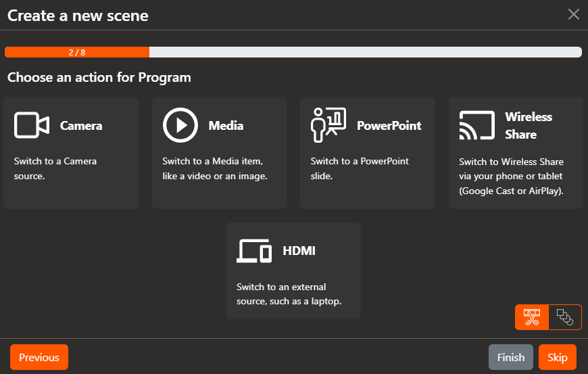
Task: Click the Media title label
Action: [x=226, y=125]
